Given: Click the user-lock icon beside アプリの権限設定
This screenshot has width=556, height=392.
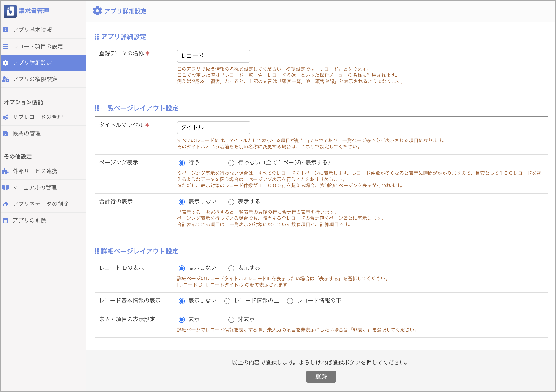Looking at the screenshot, I should click(6, 79).
